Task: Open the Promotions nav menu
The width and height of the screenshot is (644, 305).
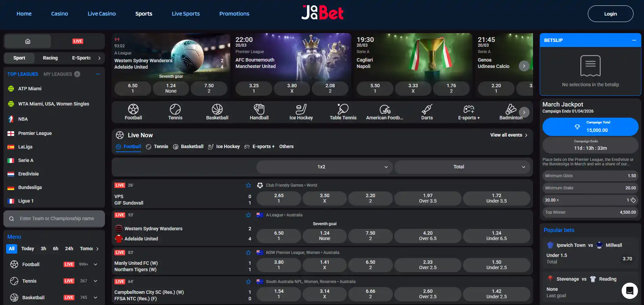Action: [234, 14]
